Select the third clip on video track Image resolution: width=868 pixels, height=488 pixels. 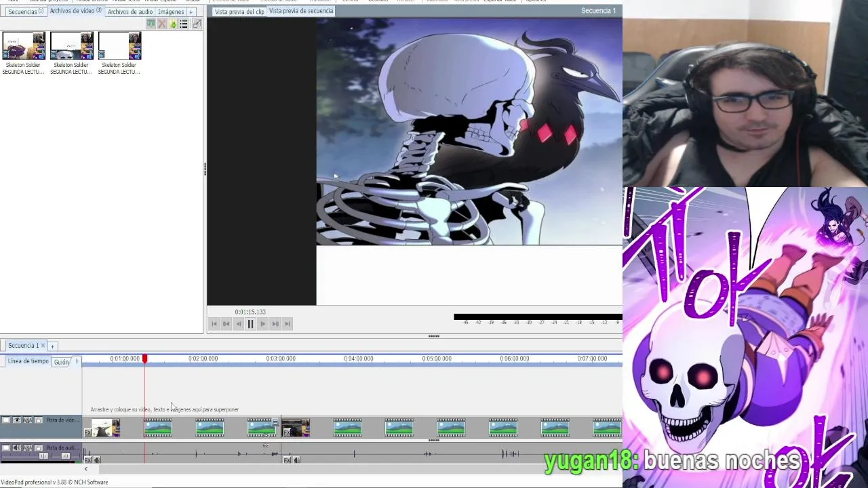pos(210,428)
